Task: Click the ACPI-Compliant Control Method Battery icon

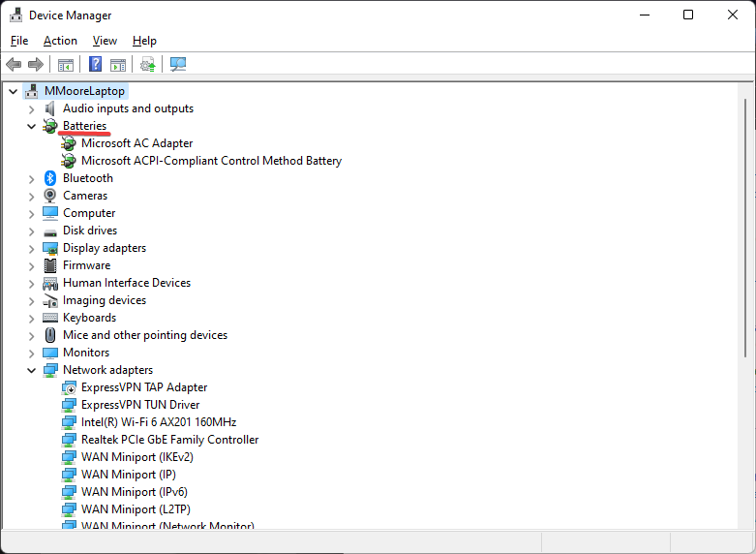Action: pos(69,161)
